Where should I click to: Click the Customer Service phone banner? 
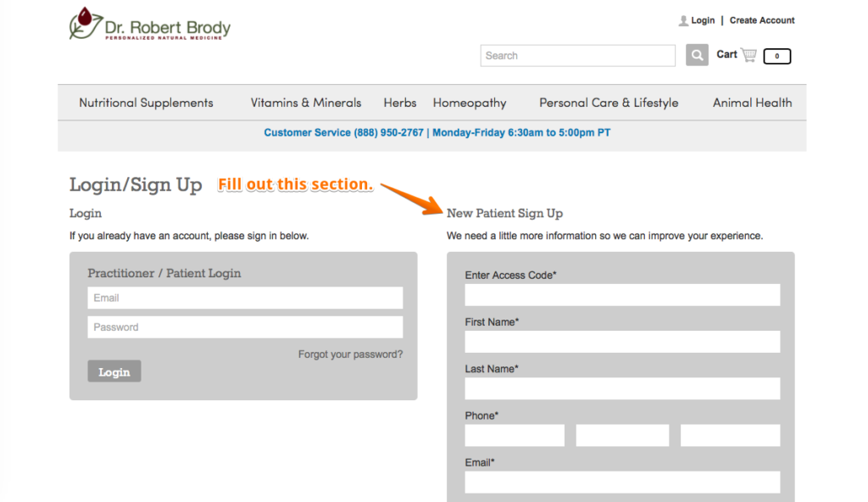click(x=437, y=132)
